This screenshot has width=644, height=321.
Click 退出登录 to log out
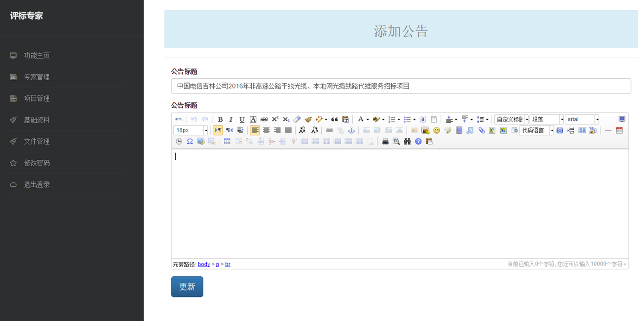click(37, 184)
